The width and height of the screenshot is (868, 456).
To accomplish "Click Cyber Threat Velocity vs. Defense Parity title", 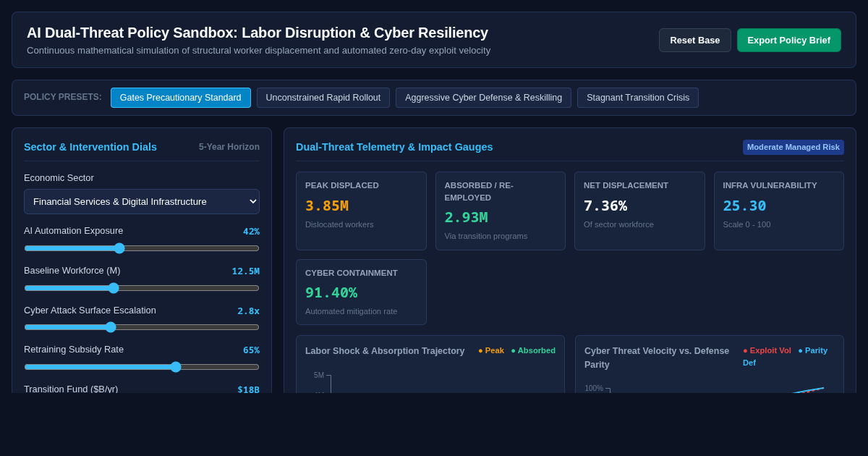I will click(657, 358).
